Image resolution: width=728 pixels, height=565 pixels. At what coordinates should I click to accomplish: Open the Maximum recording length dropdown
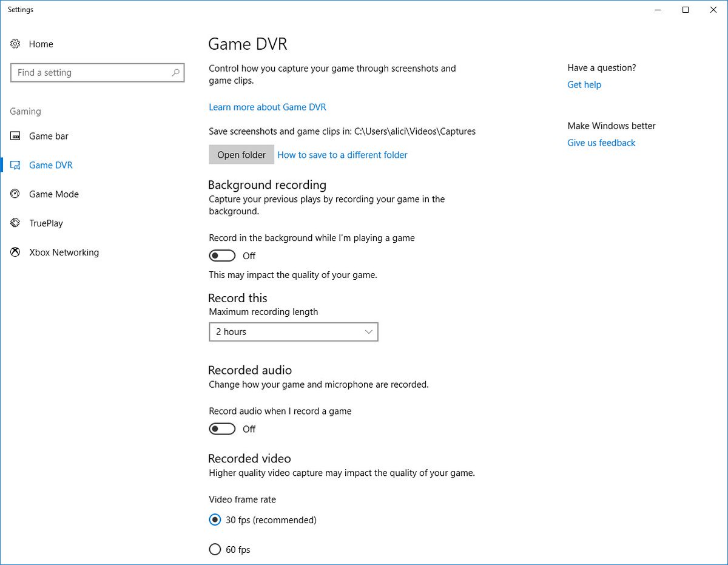click(294, 332)
